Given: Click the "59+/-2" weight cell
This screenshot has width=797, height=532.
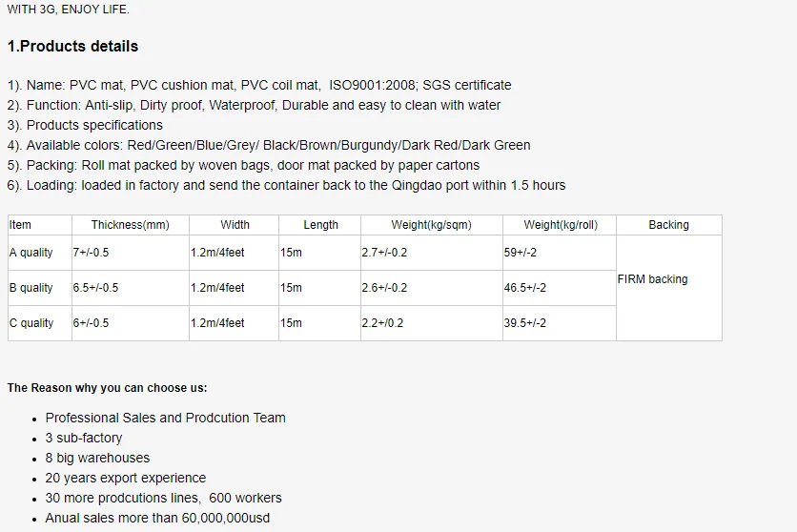Looking at the screenshot, I should tap(521, 253).
